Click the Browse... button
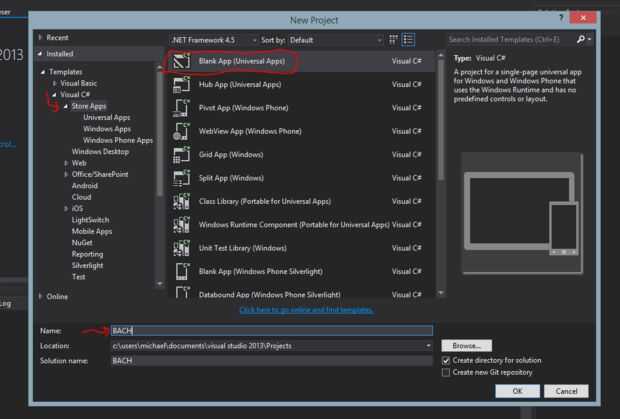 467,345
